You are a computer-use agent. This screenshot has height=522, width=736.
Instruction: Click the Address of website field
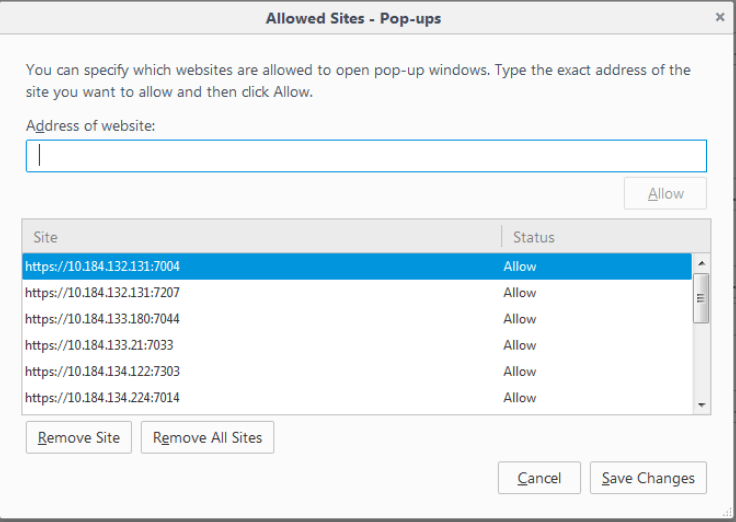(366, 156)
